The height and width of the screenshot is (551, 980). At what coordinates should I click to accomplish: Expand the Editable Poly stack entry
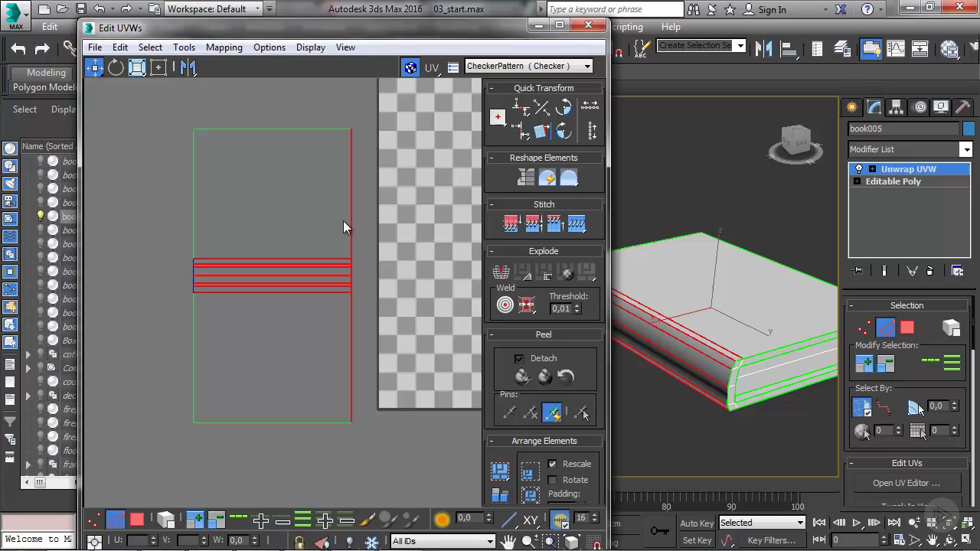point(857,181)
